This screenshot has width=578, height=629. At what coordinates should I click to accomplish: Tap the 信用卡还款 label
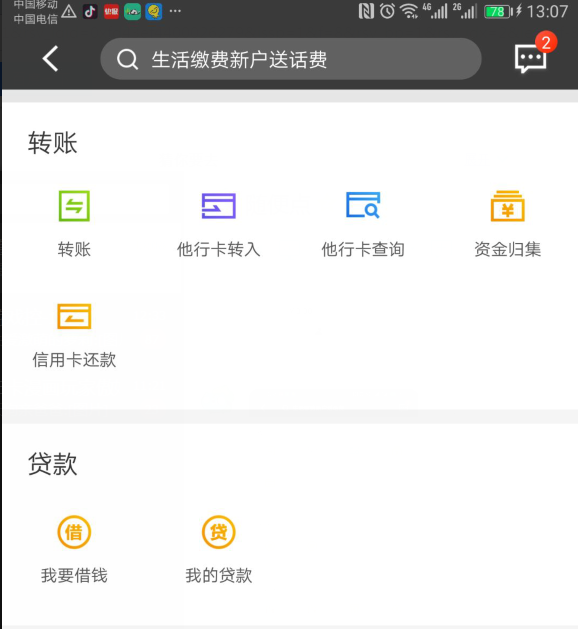(x=74, y=359)
